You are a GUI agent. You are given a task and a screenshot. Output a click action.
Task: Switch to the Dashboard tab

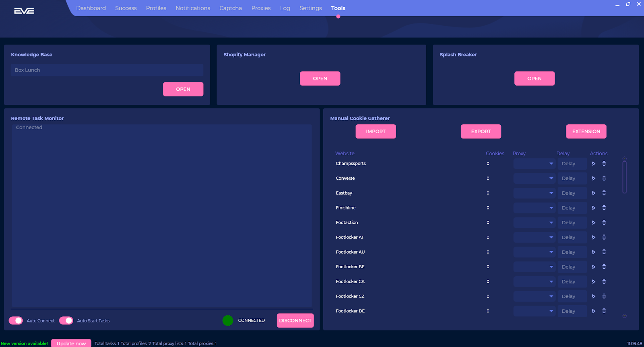(x=91, y=8)
